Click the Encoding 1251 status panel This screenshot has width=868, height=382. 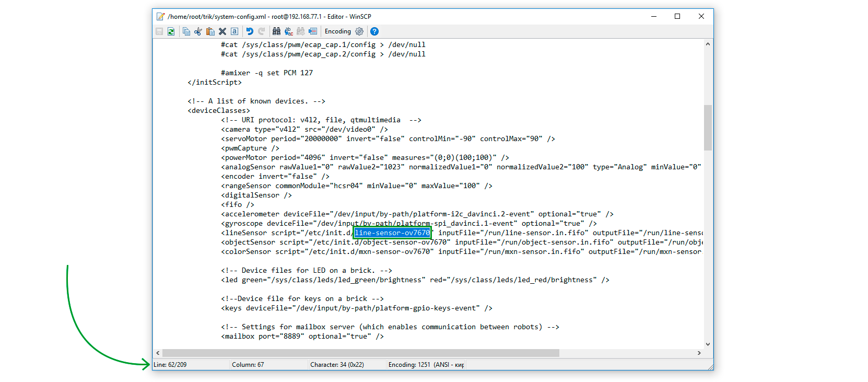426,365
